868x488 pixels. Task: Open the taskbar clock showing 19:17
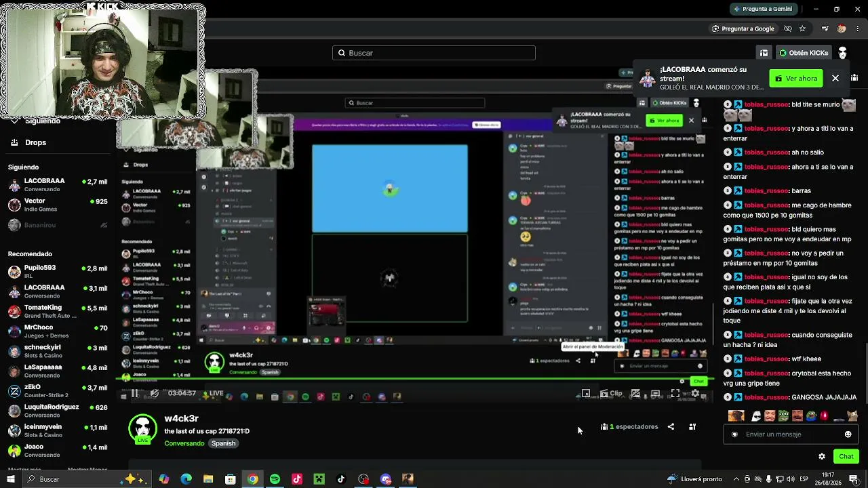coord(828,479)
